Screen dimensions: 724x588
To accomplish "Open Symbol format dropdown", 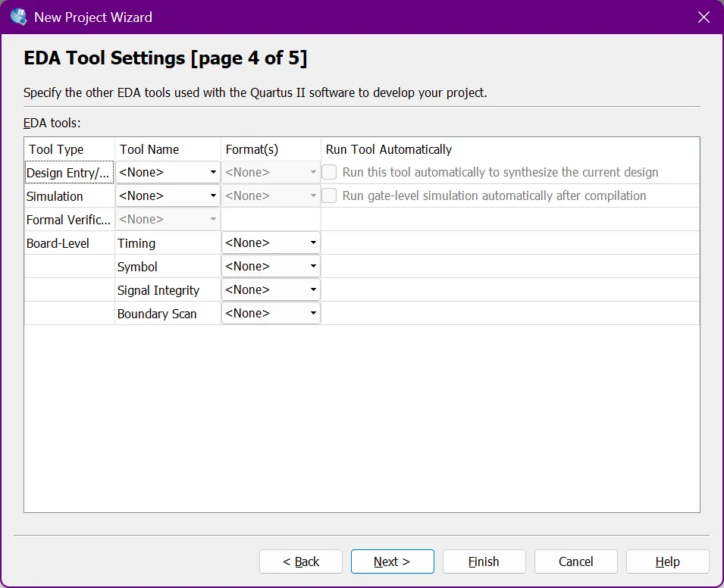I will [x=271, y=266].
